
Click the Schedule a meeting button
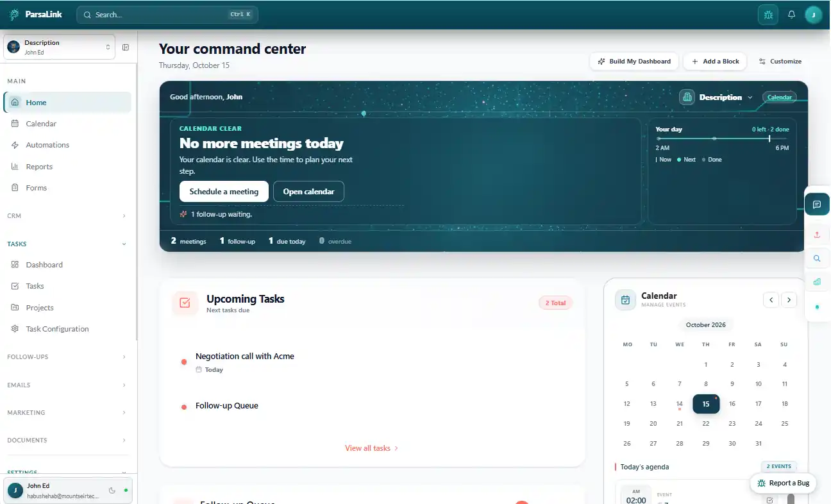click(x=224, y=192)
